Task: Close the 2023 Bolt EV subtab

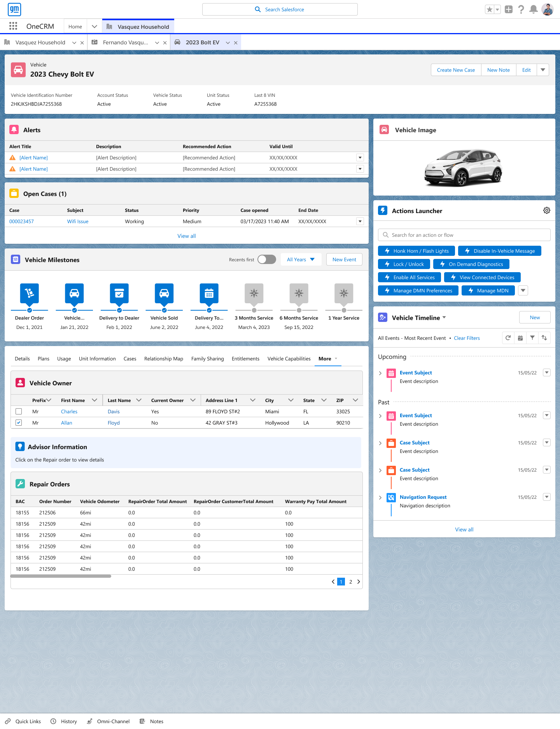Action: [236, 43]
